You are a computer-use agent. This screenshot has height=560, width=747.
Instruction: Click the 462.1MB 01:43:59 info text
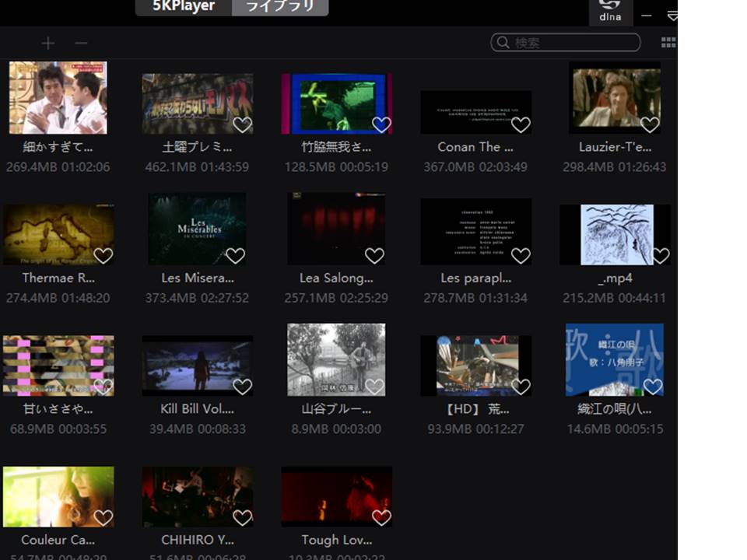click(197, 167)
